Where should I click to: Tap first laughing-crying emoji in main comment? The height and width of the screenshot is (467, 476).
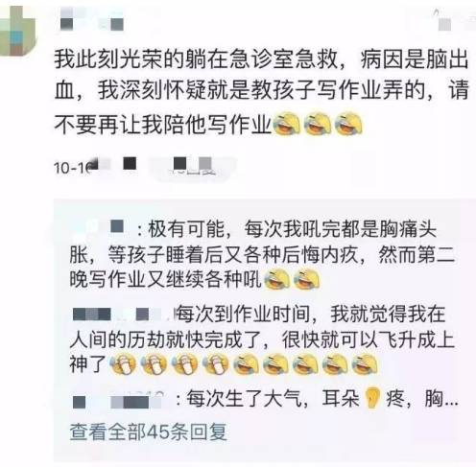coord(287,123)
